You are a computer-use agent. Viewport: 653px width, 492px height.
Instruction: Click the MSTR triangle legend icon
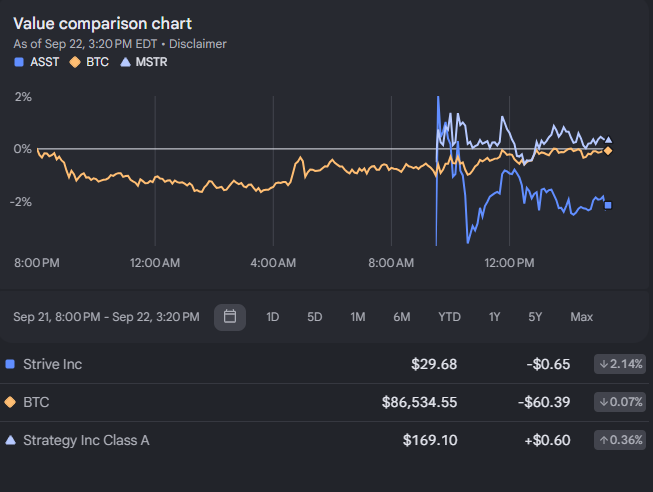[x=125, y=62]
